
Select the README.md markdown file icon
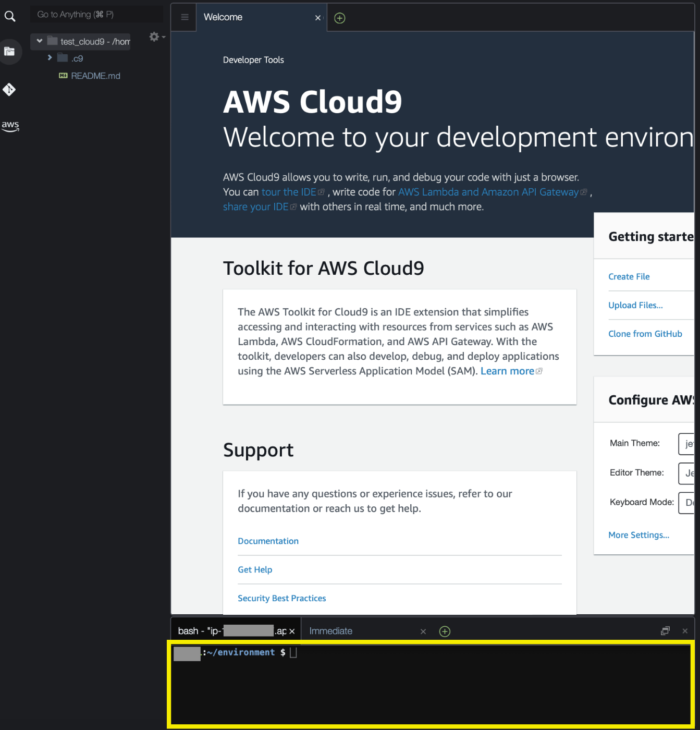[63, 76]
